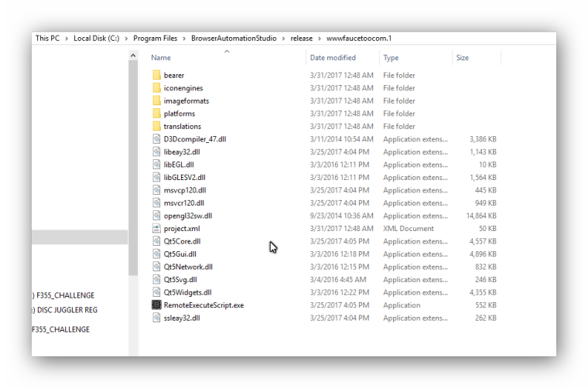The image size is (588, 388).
Task: Click Application type cell of RemoteExecuteScript.exe
Action: [x=402, y=305]
